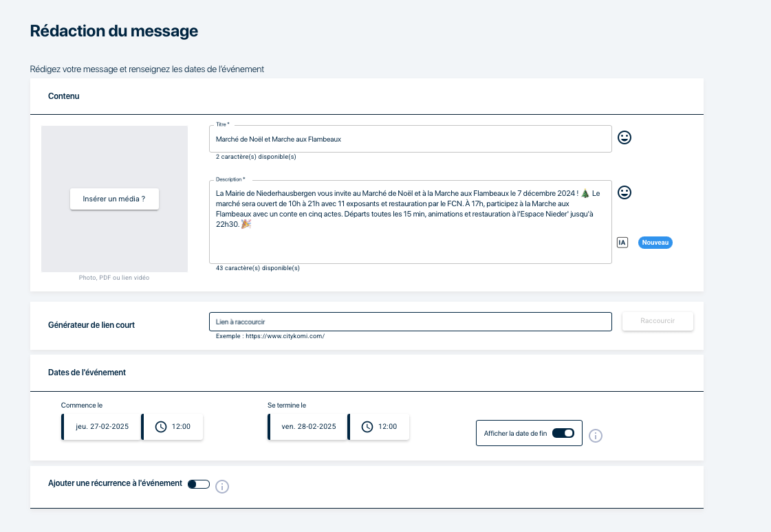Click into the Titre input field
The width and height of the screenshot is (771, 532).
410,139
